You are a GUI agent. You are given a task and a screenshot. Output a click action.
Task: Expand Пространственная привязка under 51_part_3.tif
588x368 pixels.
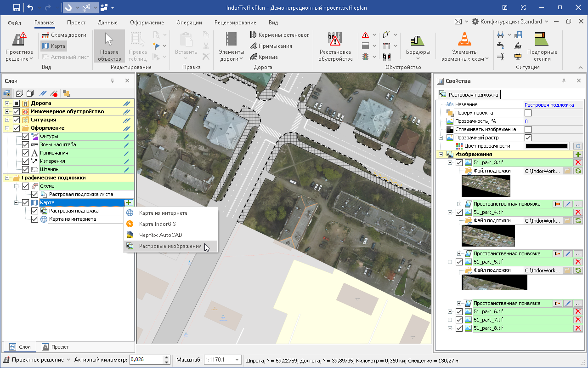click(x=459, y=204)
